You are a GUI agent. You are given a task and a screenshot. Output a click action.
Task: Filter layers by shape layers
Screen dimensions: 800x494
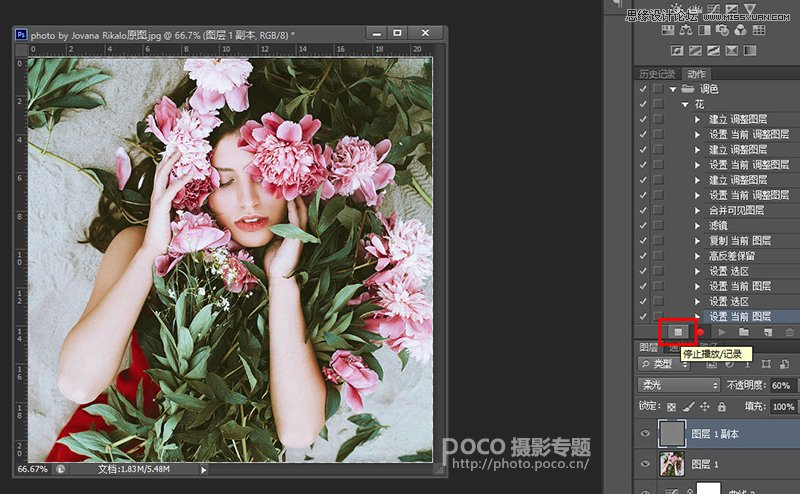766,364
